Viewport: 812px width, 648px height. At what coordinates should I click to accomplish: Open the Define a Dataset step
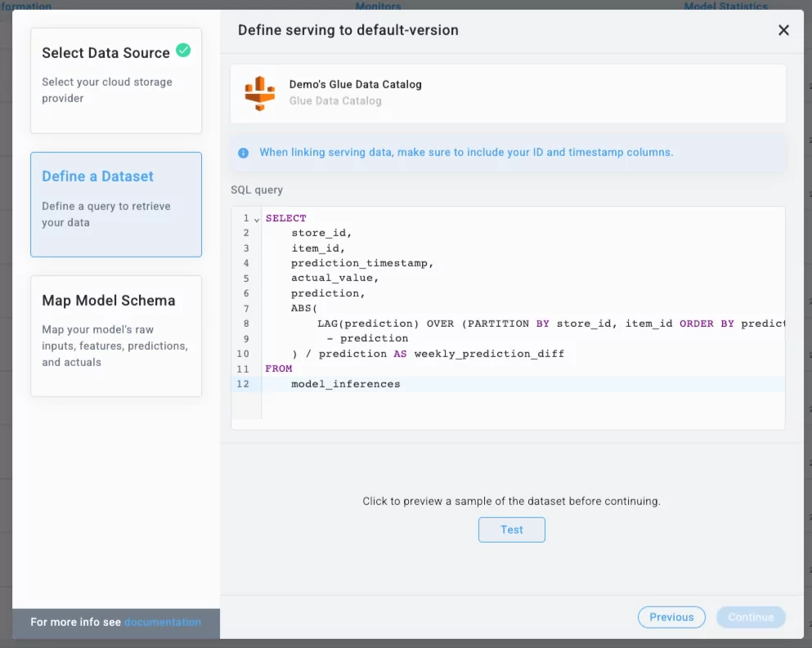pos(116,204)
